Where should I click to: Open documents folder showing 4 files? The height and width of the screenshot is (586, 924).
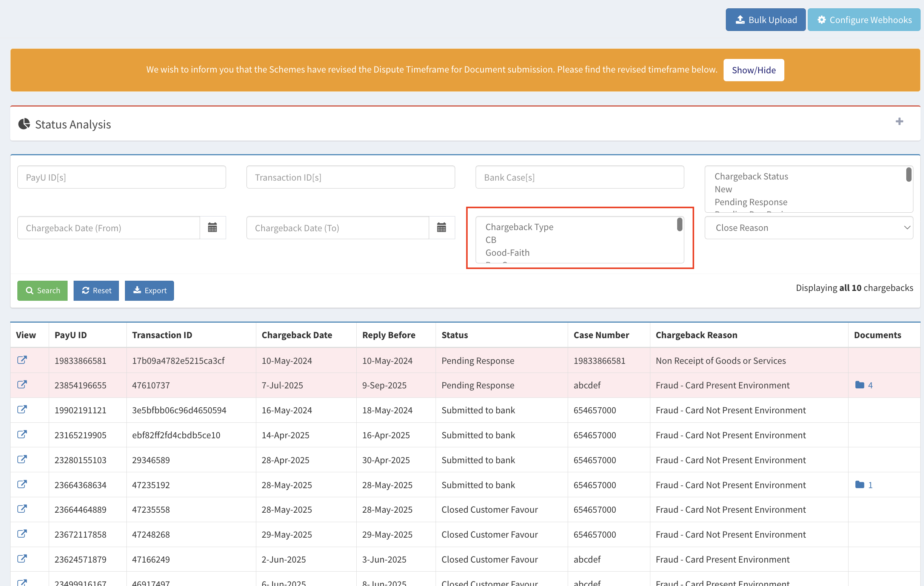tap(863, 385)
